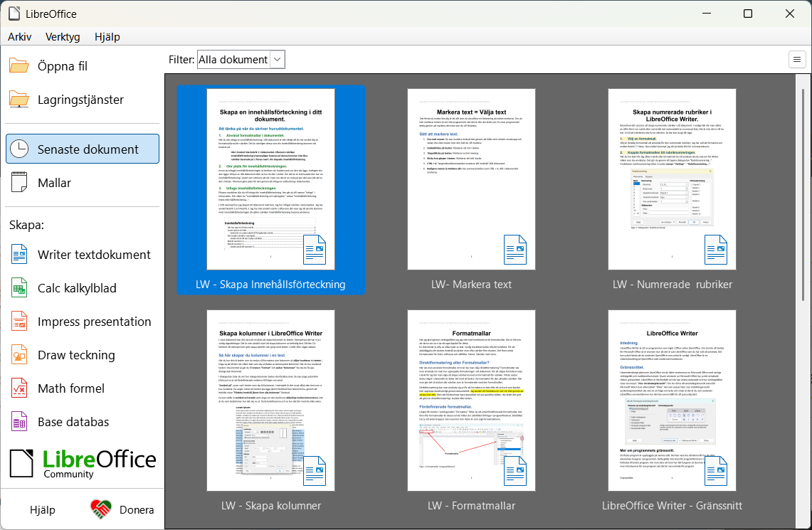Open Lagringstjänster remote files
The image size is (812, 530).
pos(83,100)
